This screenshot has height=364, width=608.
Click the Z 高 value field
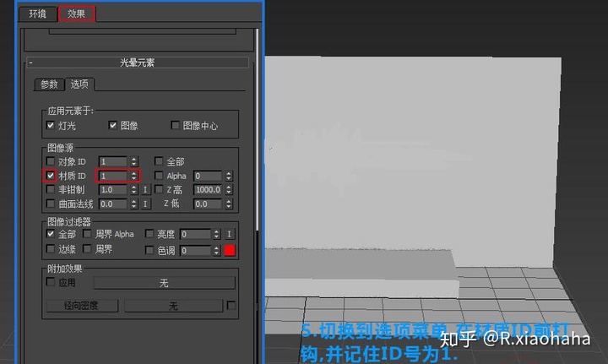coord(208,190)
